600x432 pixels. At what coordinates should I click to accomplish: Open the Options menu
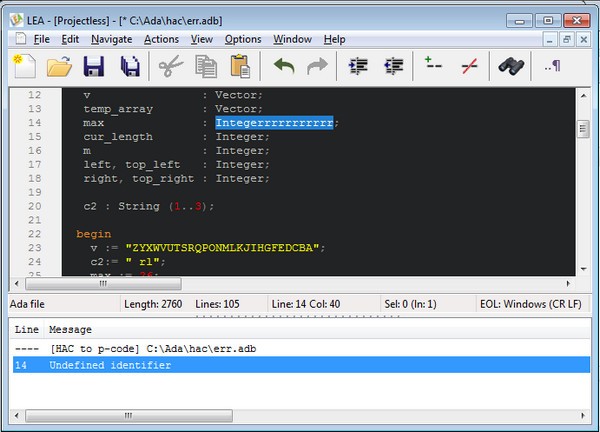[x=243, y=39]
